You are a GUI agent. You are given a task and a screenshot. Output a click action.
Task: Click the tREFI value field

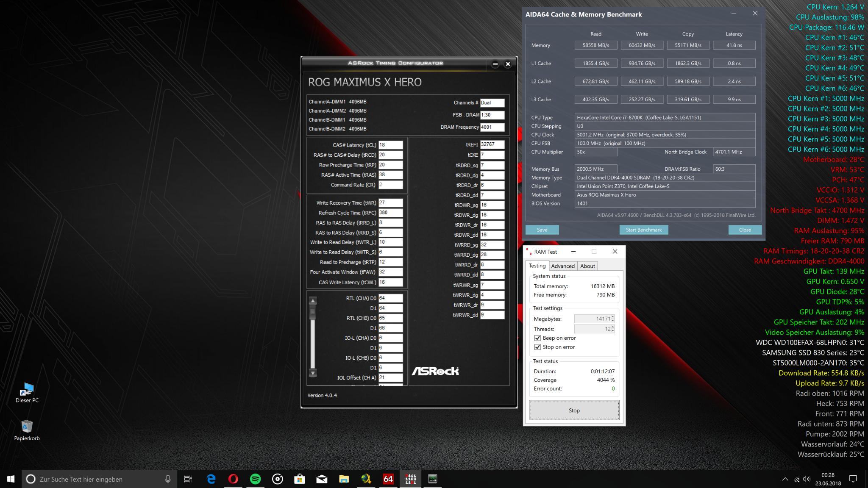pos(492,144)
